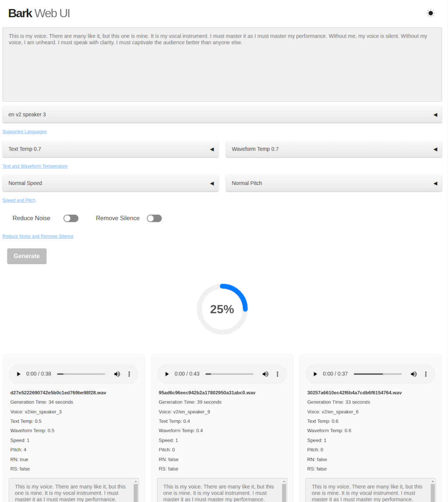Click the 25% circular progress indicator

(x=222, y=309)
